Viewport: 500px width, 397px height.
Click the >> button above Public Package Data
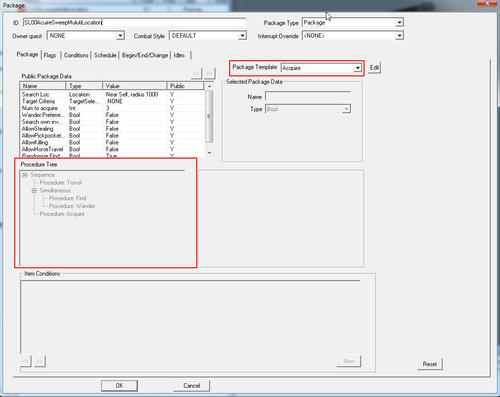click(209, 73)
